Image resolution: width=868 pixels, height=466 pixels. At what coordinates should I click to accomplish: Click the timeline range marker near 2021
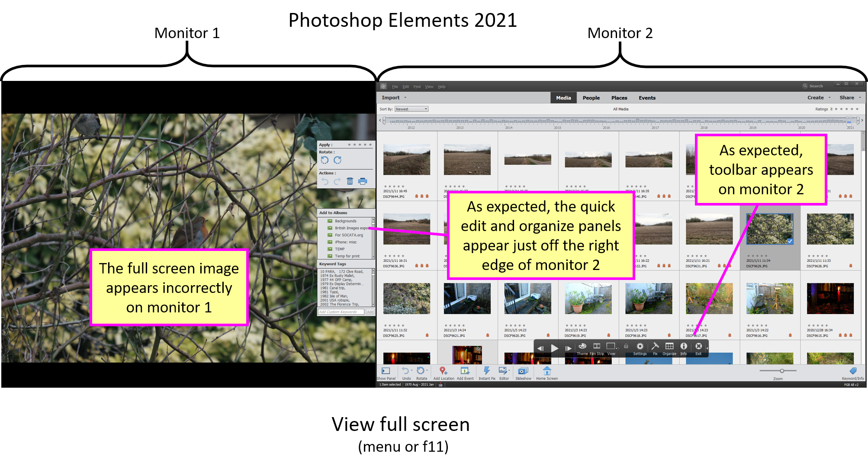coord(849,121)
